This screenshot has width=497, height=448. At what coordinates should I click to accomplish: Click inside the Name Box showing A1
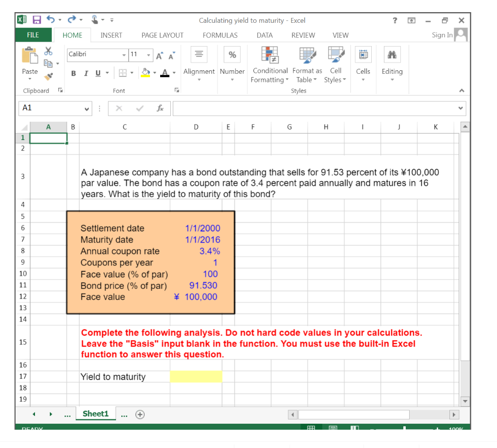tap(49, 108)
